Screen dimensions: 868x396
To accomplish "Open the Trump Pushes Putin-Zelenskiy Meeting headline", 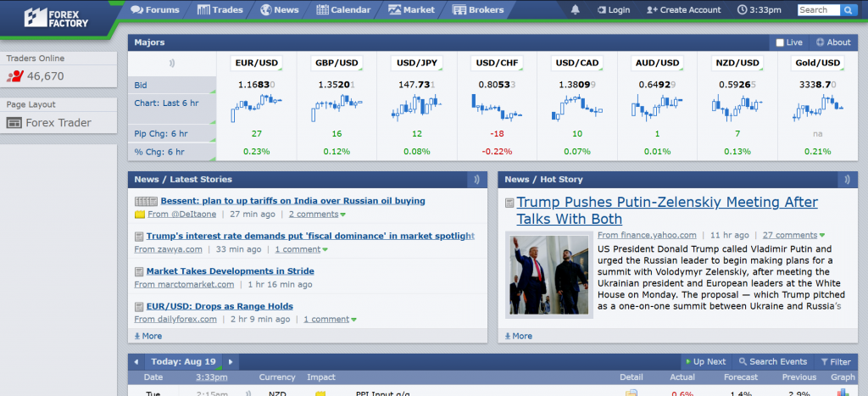I will (667, 210).
